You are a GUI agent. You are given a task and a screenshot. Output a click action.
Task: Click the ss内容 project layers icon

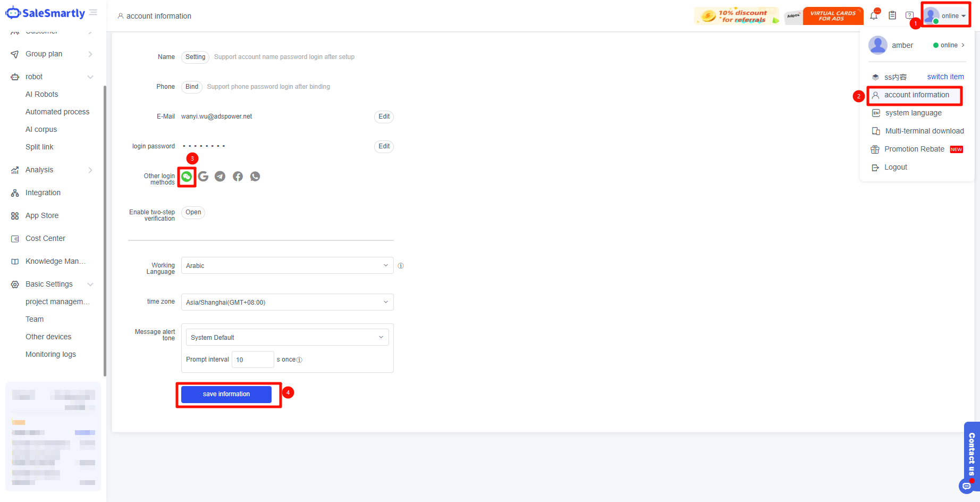pos(875,77)
